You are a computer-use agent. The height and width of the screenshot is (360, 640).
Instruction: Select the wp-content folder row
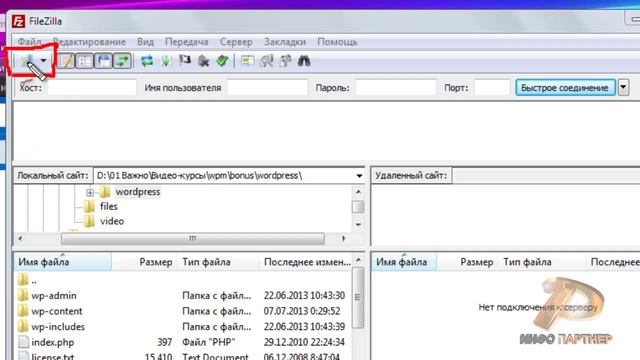click(x=183, y=311)
